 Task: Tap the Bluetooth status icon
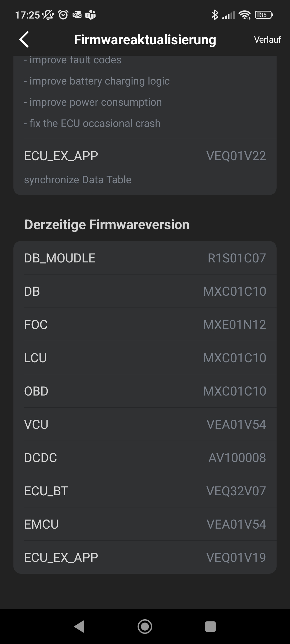[215, 15]
